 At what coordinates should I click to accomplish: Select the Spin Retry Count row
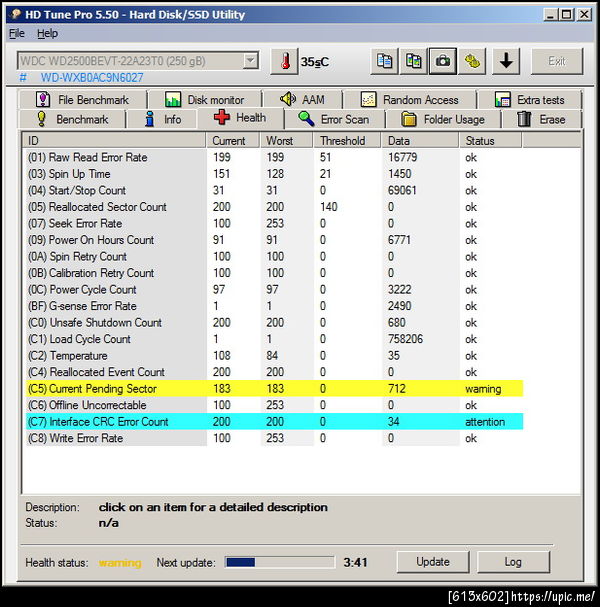[x=274, y=256]
